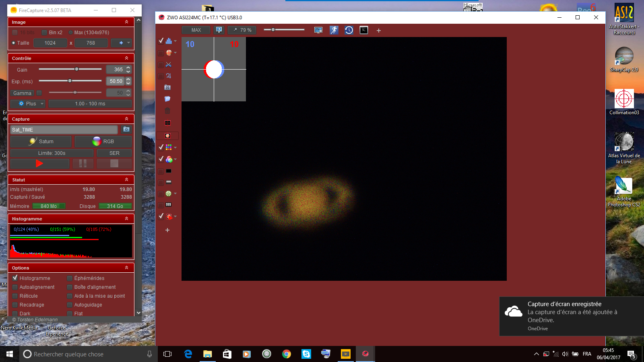
Task: Adjust the Exp. (ms) slider
Action: point(70,81)
